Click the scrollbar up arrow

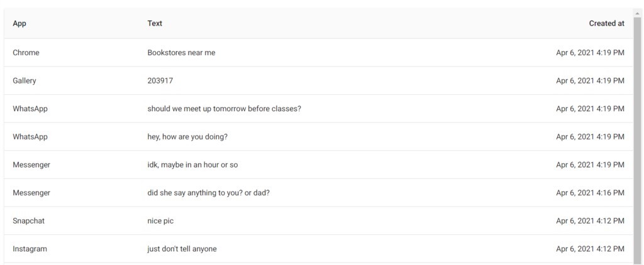click(x=638, y=12)
